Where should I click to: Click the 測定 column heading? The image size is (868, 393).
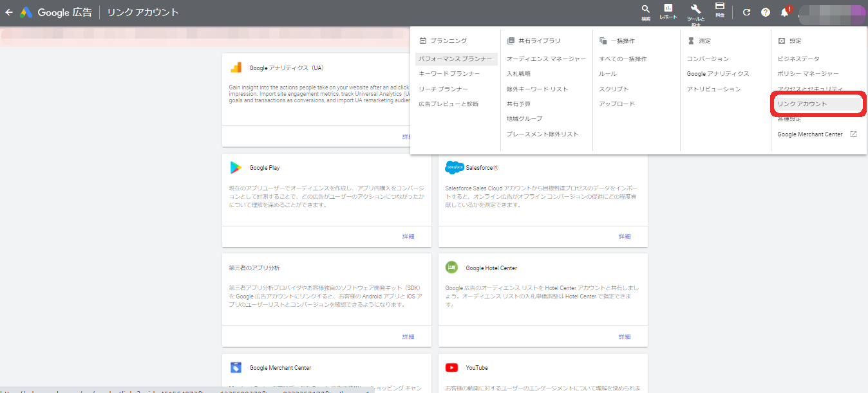(x=704, y=41)
